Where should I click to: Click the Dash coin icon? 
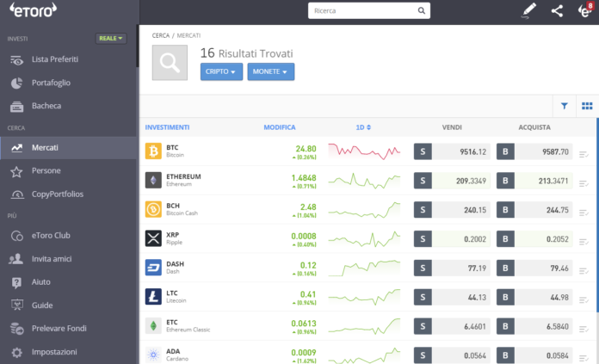pos(153,268)
